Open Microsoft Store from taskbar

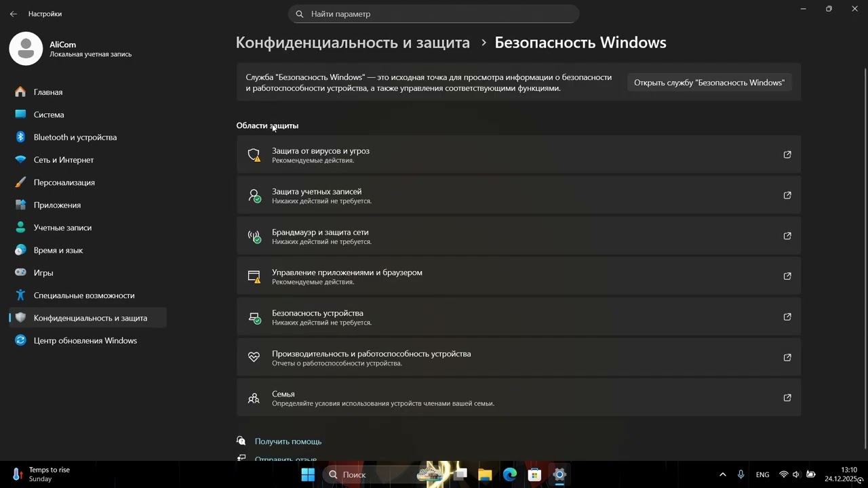coord(534,474)
